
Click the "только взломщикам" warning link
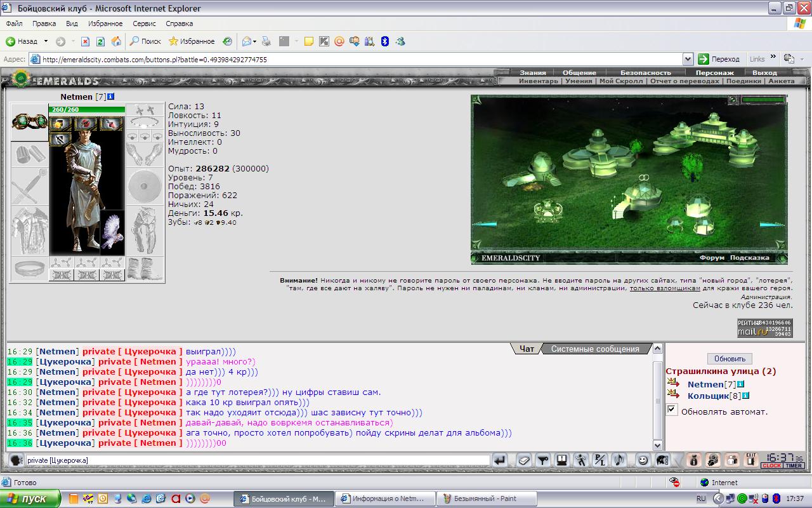[665, 288]
